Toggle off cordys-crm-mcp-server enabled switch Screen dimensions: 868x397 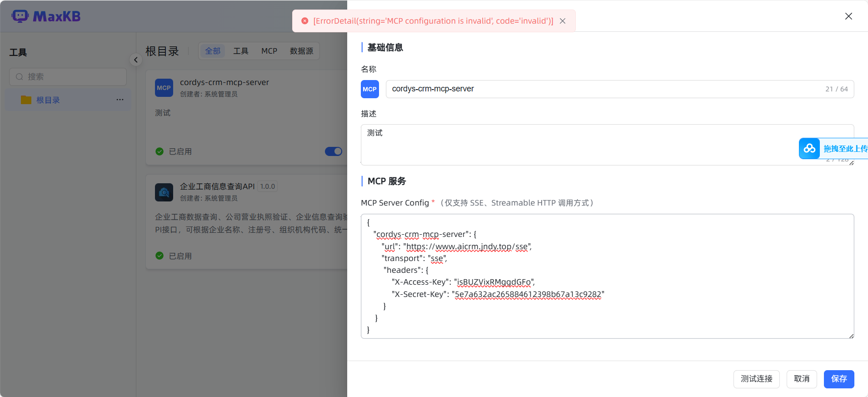pyautogui.click(x=334, y=151)
